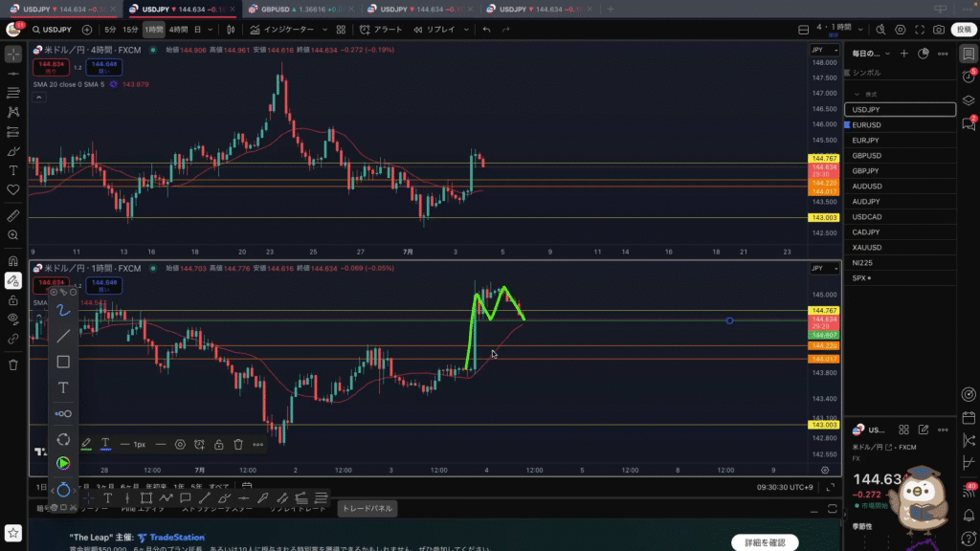Click the undo arrow in top toolbar

[486, 30]
